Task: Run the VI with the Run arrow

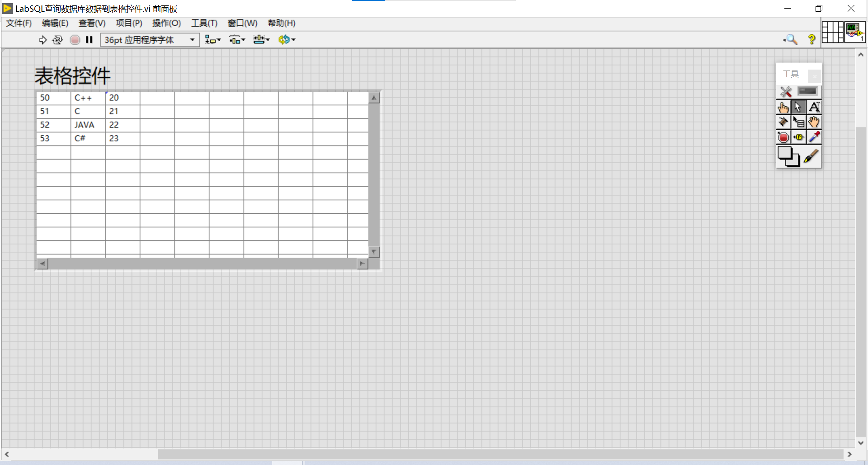Action: [43, 40]
